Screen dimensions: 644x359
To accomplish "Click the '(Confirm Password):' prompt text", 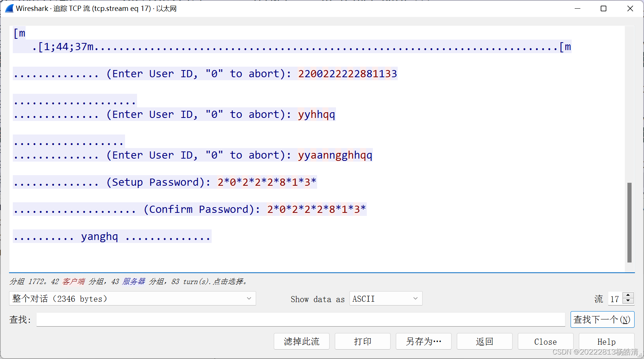I will (202, 209).
